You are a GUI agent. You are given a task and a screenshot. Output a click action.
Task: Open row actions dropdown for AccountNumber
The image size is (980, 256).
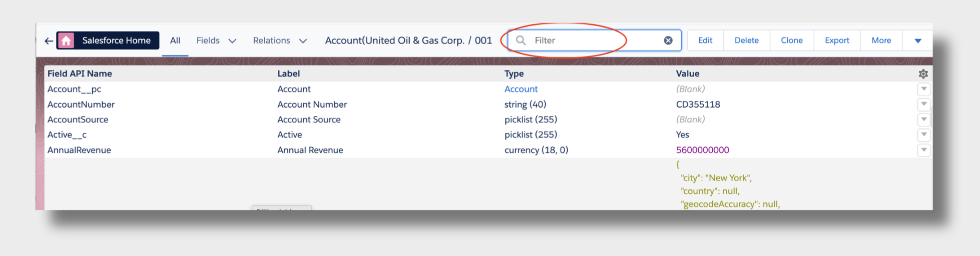pos(924,104)
